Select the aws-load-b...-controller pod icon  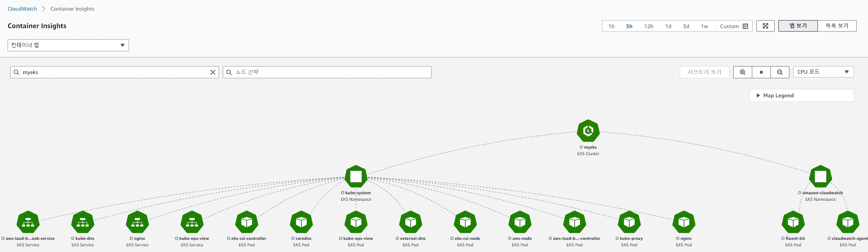(575, 222)
